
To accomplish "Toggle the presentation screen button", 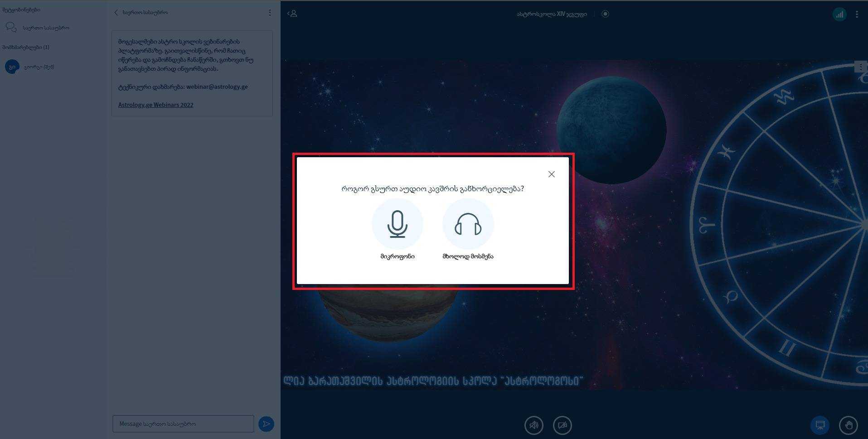I will (820, 425).
